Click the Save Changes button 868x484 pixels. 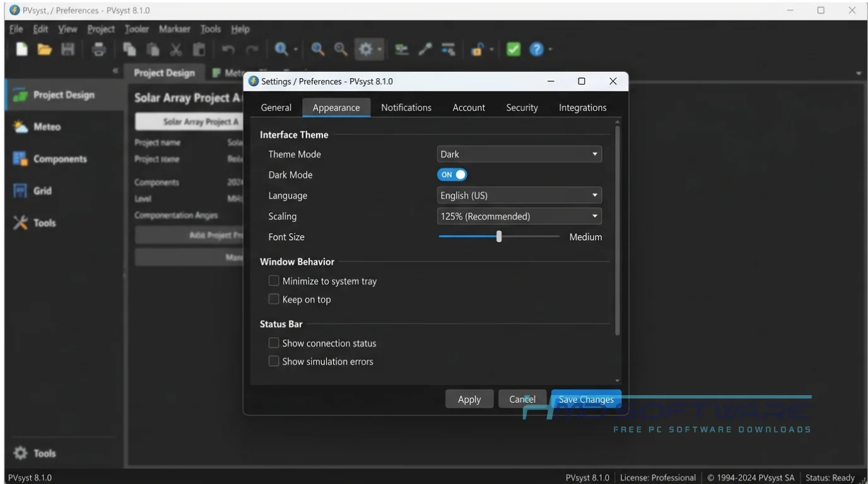pos(586,399)
